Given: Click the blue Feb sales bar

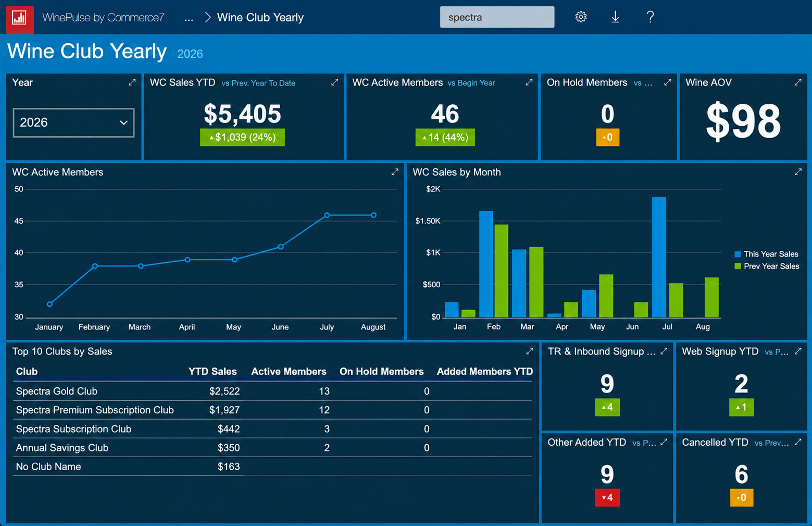Looking at the screenshot, I should coord(486,264).
